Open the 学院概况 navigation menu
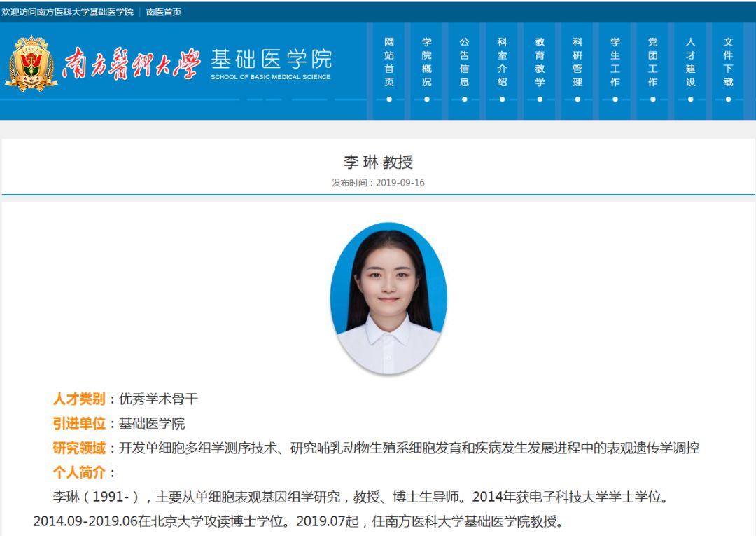The width and height of the screenshot is (756, 536). click(x=427, y=62)
